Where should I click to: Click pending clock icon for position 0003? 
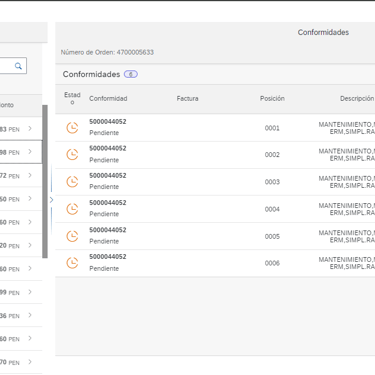pos(72,182)
